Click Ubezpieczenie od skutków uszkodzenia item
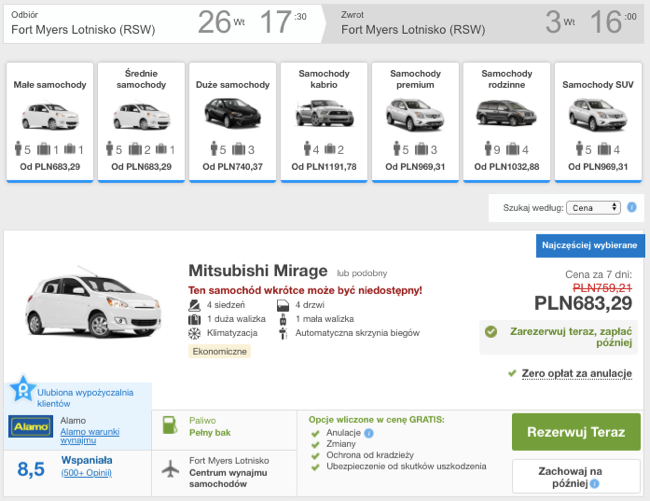 (x=406, y=467)
